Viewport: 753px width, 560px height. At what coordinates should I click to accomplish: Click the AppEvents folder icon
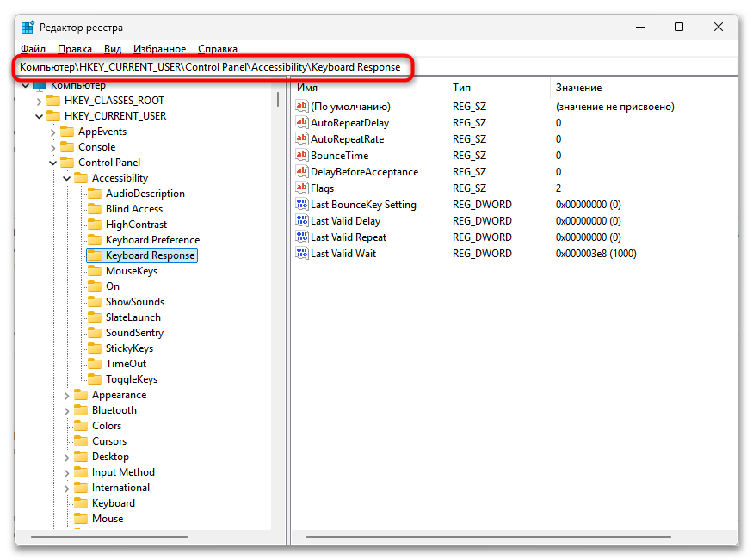[67, 132]
